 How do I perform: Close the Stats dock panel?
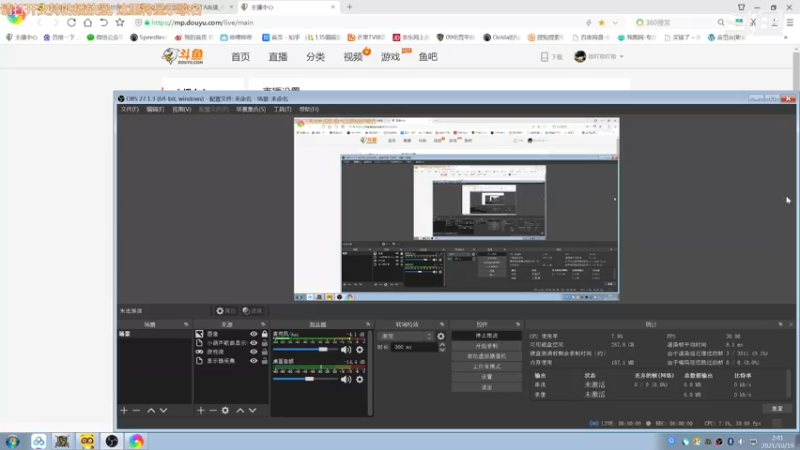pyautogui.click(x=791, y=324)
